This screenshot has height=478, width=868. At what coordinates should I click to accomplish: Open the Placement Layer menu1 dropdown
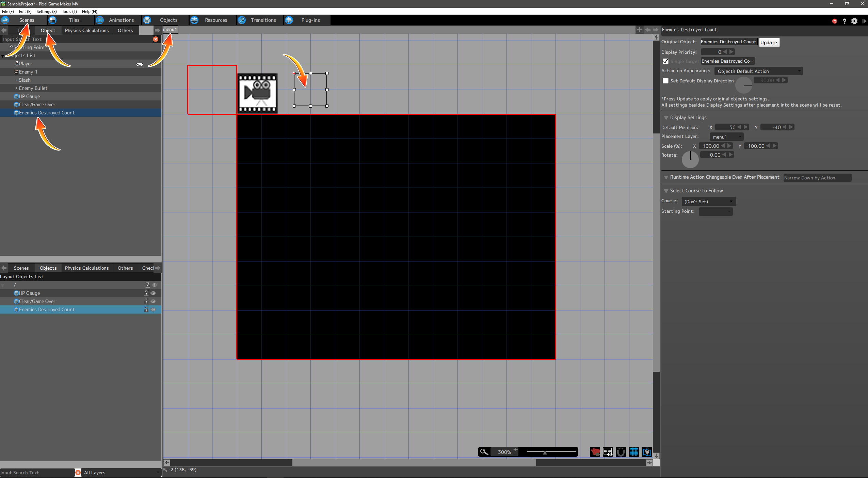[726, 137]
